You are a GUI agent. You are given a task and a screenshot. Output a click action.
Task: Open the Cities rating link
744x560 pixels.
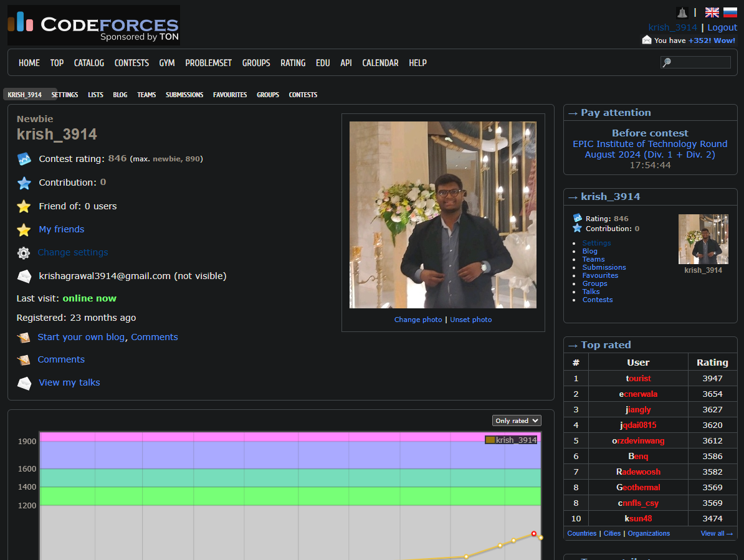click(612, 533)
